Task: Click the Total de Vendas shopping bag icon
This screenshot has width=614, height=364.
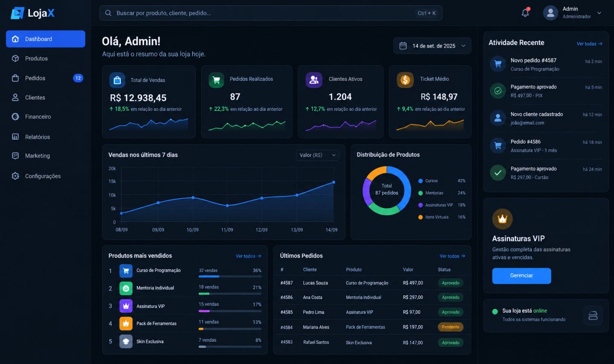Action: coord(117,80)
